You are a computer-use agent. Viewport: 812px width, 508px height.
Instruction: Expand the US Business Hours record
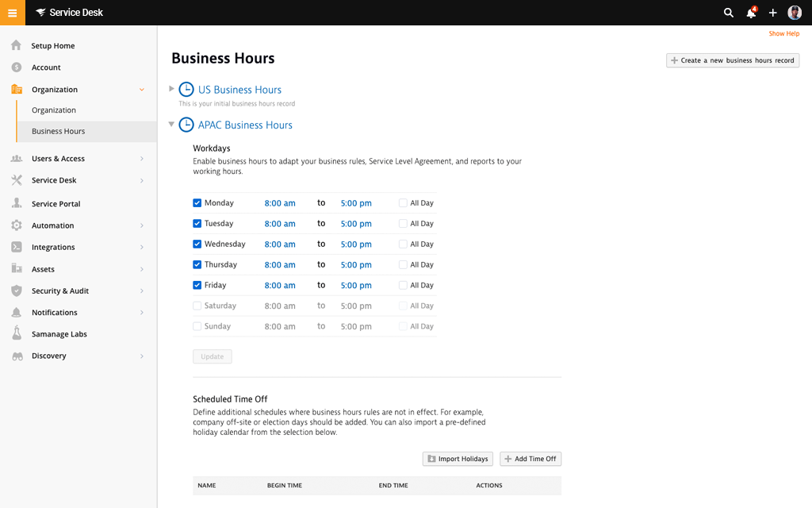coord(171,89)
